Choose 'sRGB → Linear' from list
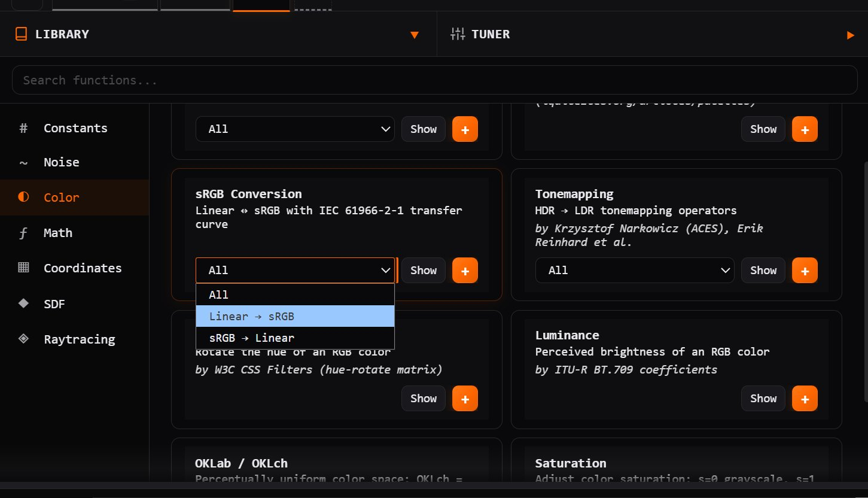Screen dimensions: 868x498 tap(295, 338)
